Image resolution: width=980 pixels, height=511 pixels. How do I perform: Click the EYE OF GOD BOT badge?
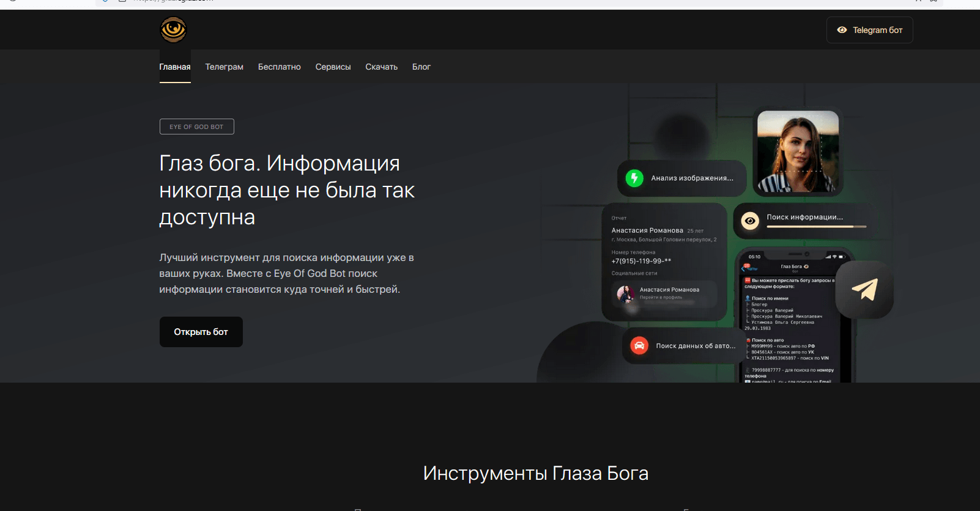coord(196,127)
